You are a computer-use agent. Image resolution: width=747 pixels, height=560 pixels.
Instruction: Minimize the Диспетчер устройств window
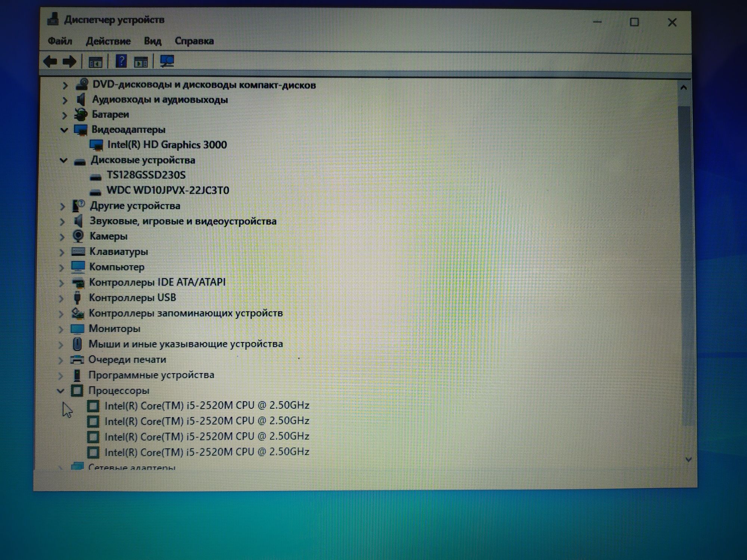[x=597, y=22]
